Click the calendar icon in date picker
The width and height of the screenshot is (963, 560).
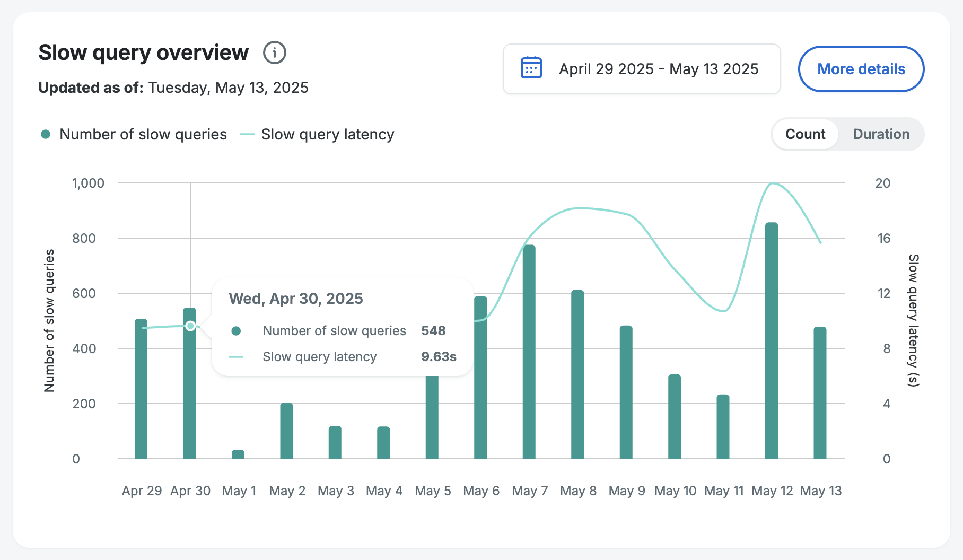pos(531,68)
